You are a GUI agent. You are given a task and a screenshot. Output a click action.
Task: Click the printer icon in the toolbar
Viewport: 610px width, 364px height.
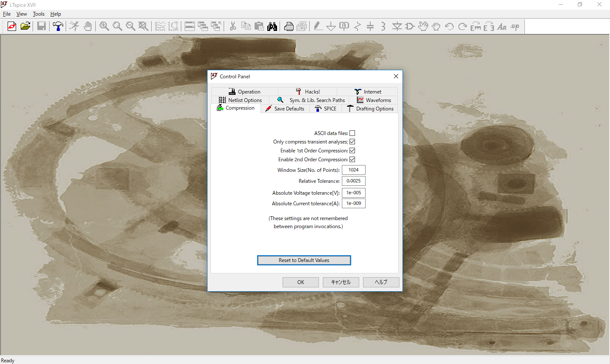289,26
